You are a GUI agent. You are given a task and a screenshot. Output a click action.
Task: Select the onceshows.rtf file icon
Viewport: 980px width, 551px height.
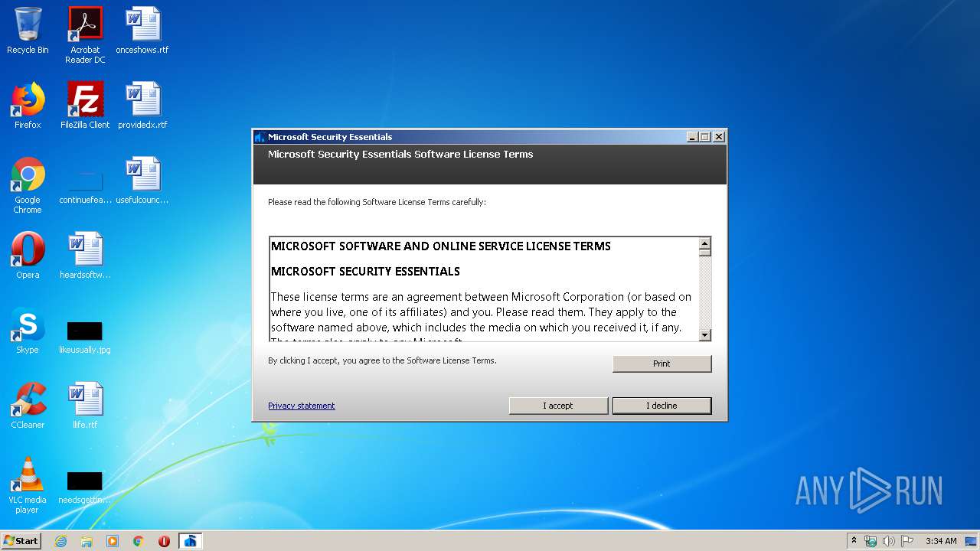point(142,31)
